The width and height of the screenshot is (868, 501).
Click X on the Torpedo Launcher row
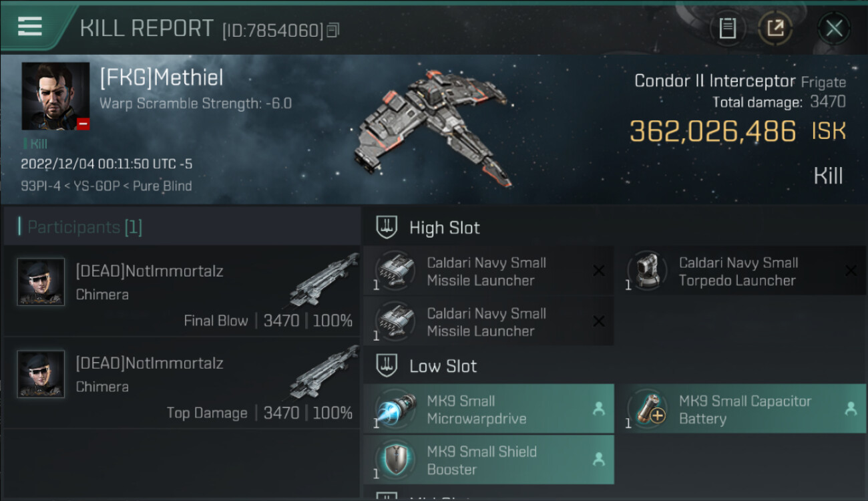pos(851,271)
